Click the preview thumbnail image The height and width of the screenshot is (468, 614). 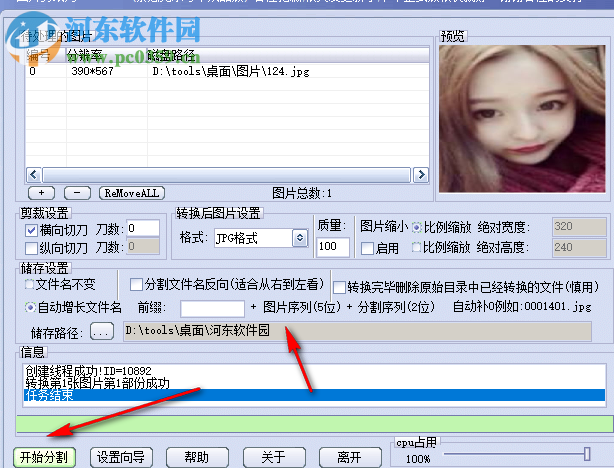pos(522,119)
